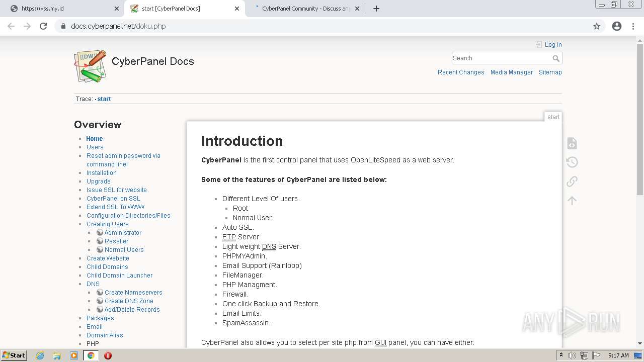Open Child Domains link
The height and width of the screenshot is (362, 644).
pyautogui.click(x=107, y=267)
